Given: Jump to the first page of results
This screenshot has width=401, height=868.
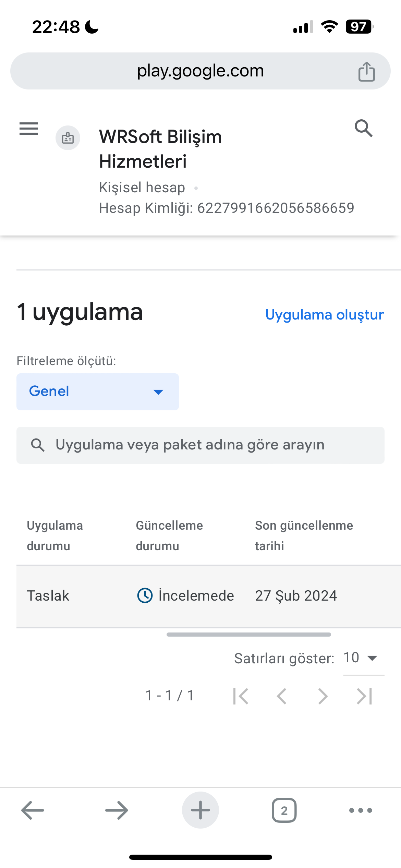Looking at the screenshot, I should click(x=241, y=696).
